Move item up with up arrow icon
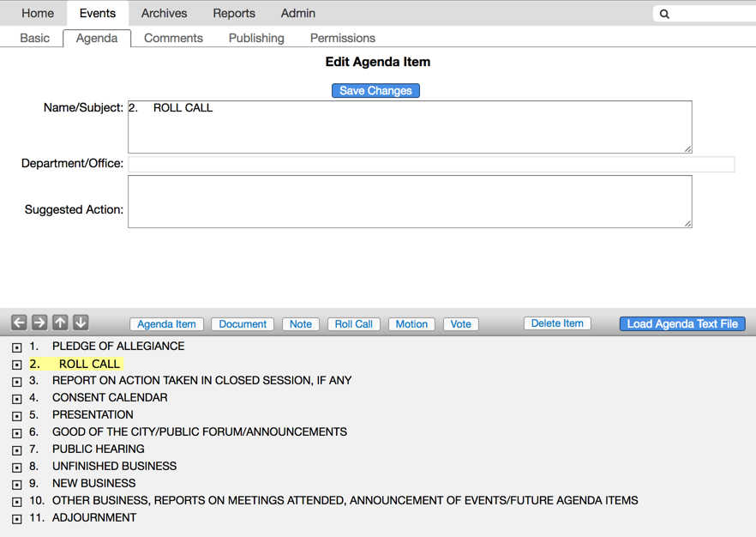Screen dimensions: 756x537 (x=60, y=323)
